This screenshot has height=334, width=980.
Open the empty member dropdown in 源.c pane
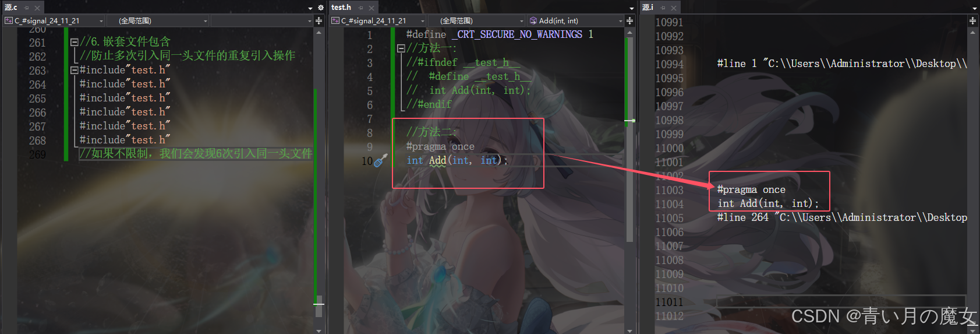261,20
